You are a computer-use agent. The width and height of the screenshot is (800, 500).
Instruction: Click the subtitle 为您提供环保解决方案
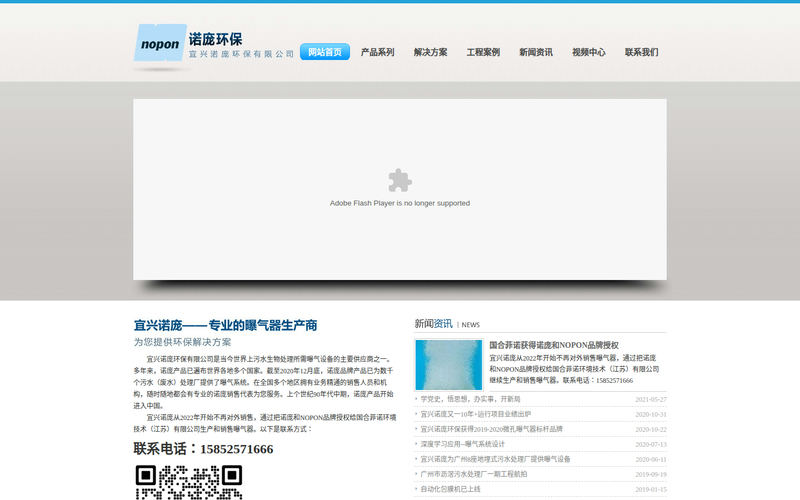click(x=183, y=342)
